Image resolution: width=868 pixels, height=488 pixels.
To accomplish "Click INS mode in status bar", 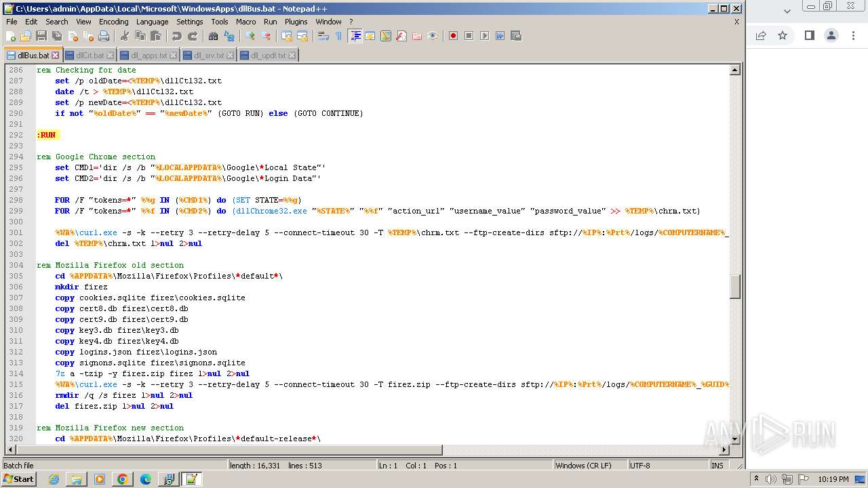I will point(717,466).
